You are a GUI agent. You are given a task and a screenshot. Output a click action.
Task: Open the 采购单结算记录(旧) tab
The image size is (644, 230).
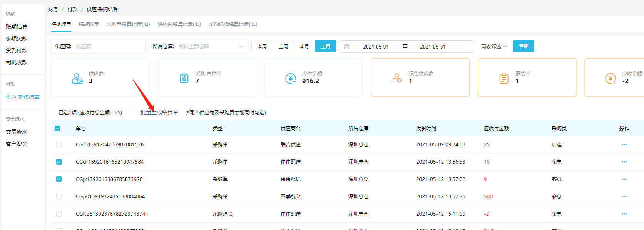click(128, 24)
